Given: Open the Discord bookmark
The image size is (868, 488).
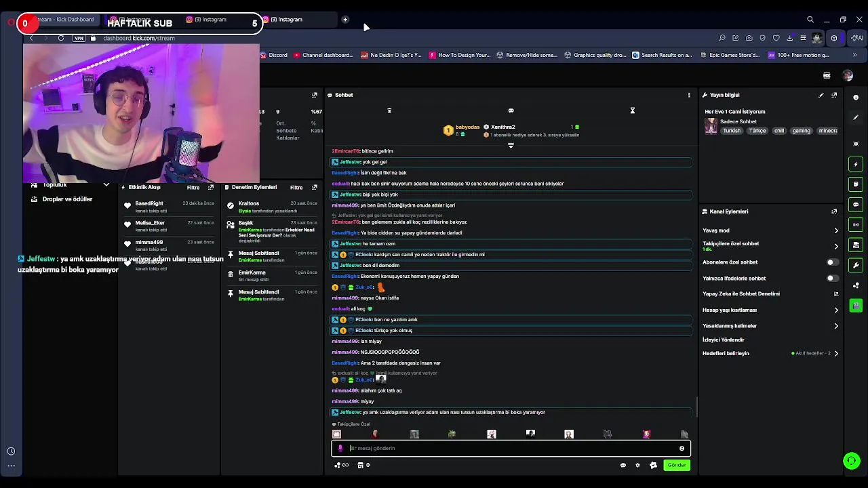Looking at the screenshot, I should pos(273,55).
